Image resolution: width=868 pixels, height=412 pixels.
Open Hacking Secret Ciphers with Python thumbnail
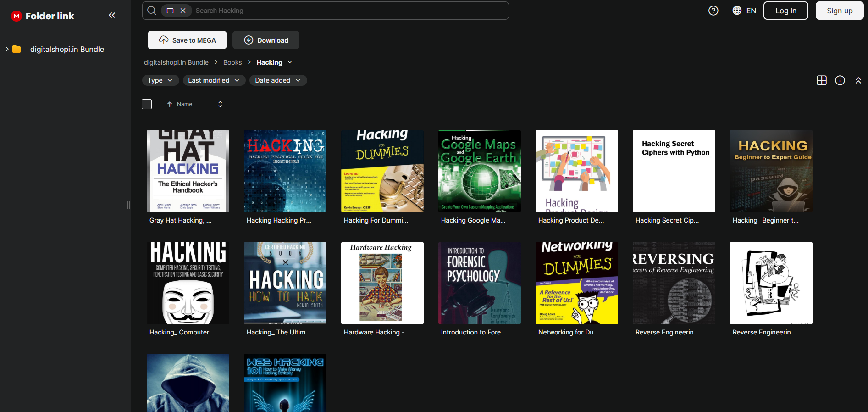click(x=674, y=171)
